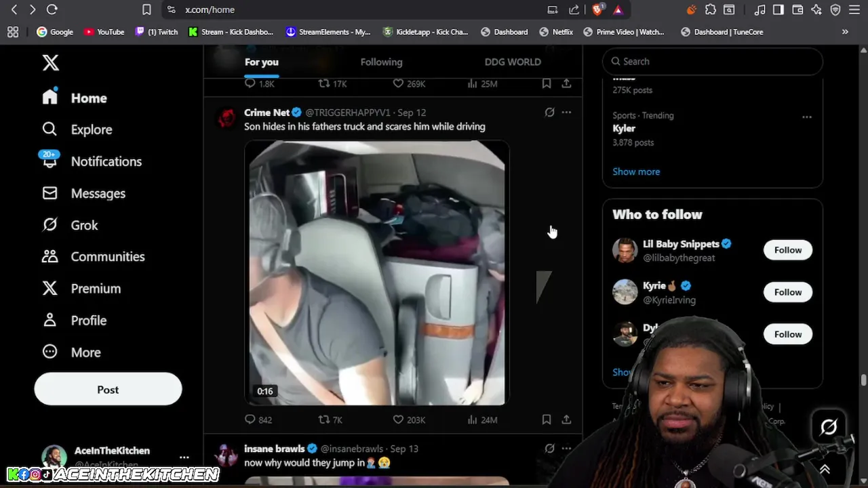Click third Follow button in list
Screen dimensions: 868x488
788,334
